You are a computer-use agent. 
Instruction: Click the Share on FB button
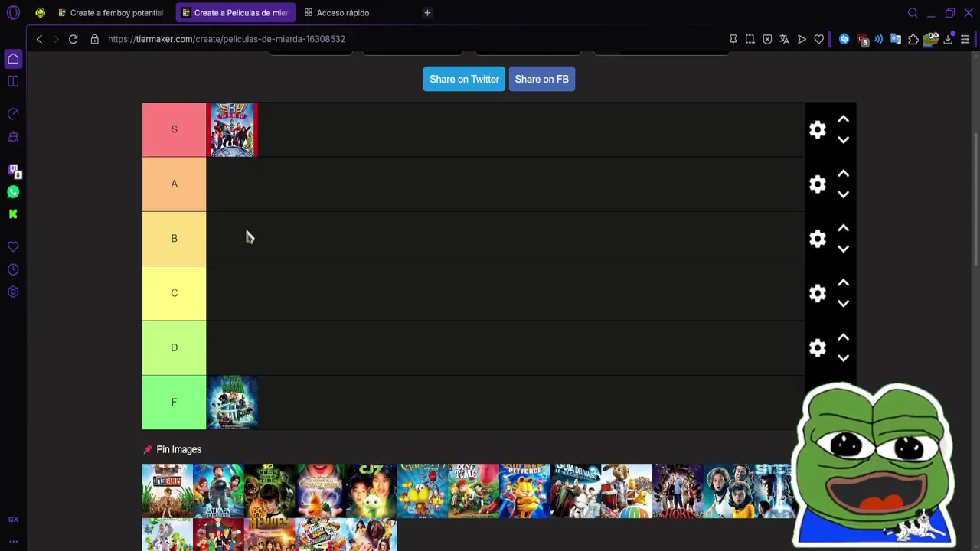click(x=541, y=79)
